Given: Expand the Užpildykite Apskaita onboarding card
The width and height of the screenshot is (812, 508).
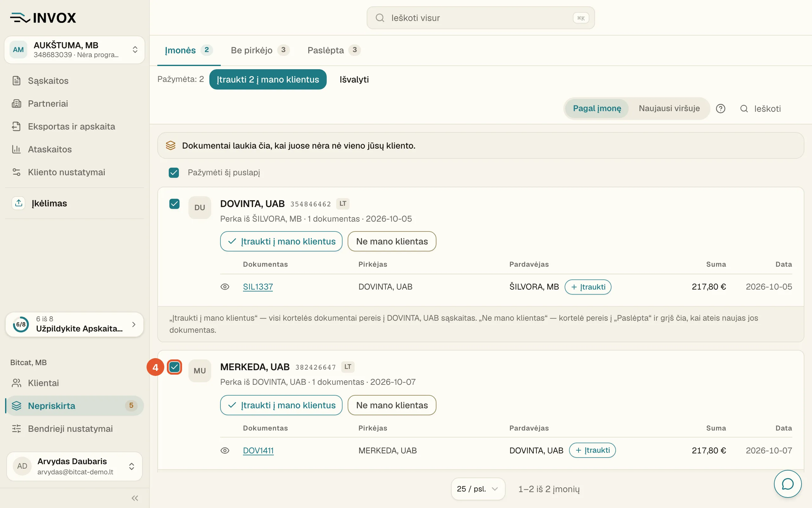Looking at the screenshot, I should coord(75,324).
